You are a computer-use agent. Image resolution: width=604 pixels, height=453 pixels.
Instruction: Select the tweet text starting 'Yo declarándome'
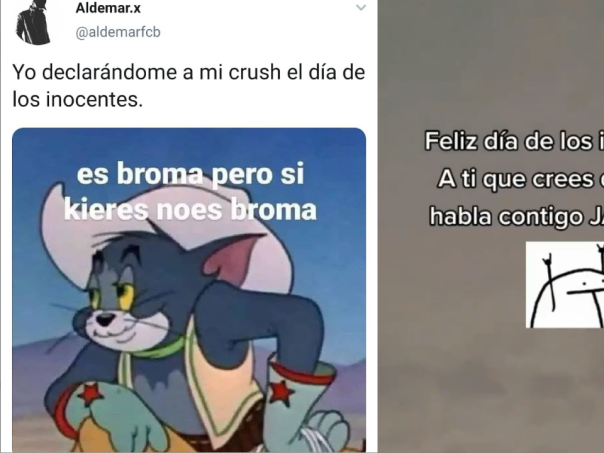(189, 86)
